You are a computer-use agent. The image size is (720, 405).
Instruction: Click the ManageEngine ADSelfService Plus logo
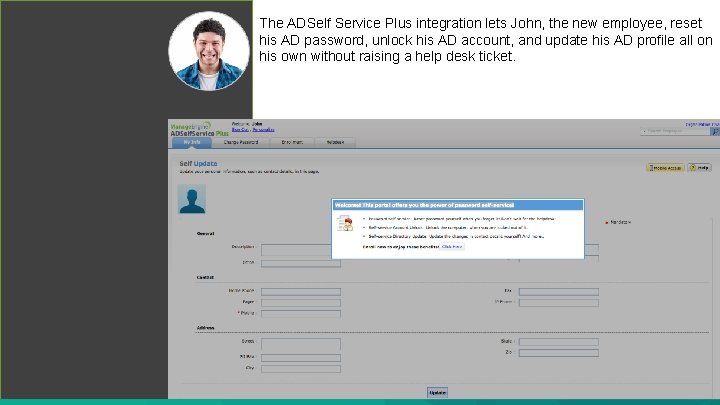[199, 129]
